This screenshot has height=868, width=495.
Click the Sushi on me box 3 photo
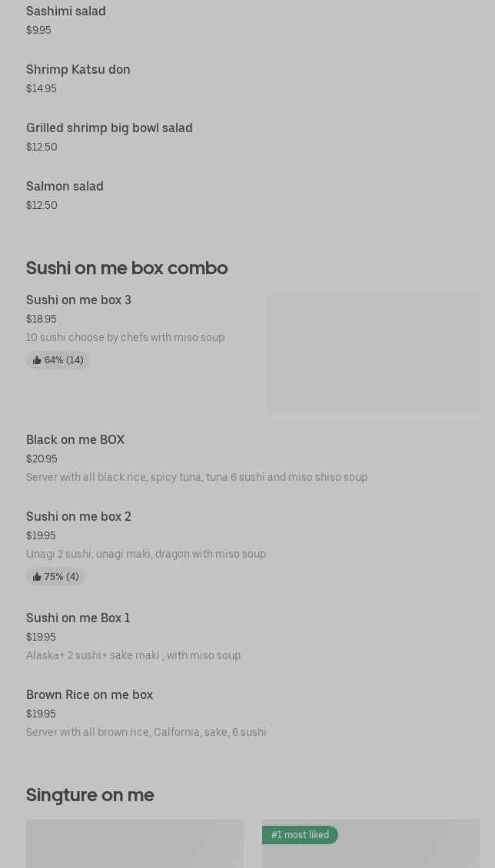click(x=374, y=353)
